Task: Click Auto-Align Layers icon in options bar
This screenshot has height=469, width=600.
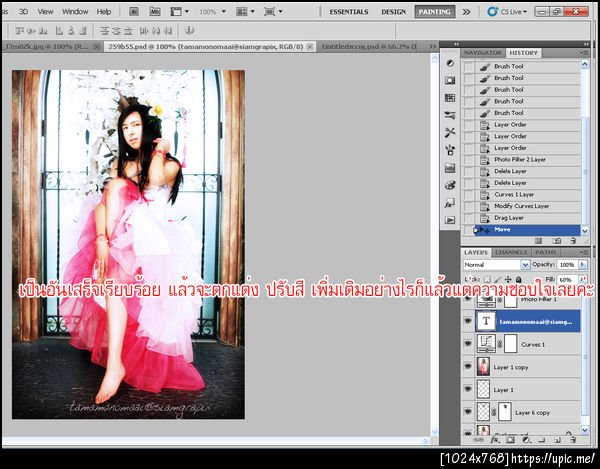Action: coord(189,30)
